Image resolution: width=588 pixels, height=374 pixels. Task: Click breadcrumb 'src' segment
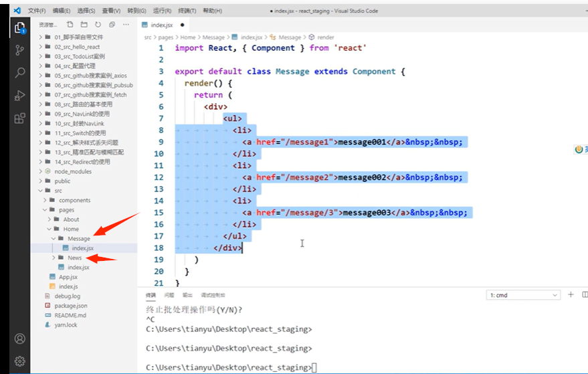[x=148, y=37]
